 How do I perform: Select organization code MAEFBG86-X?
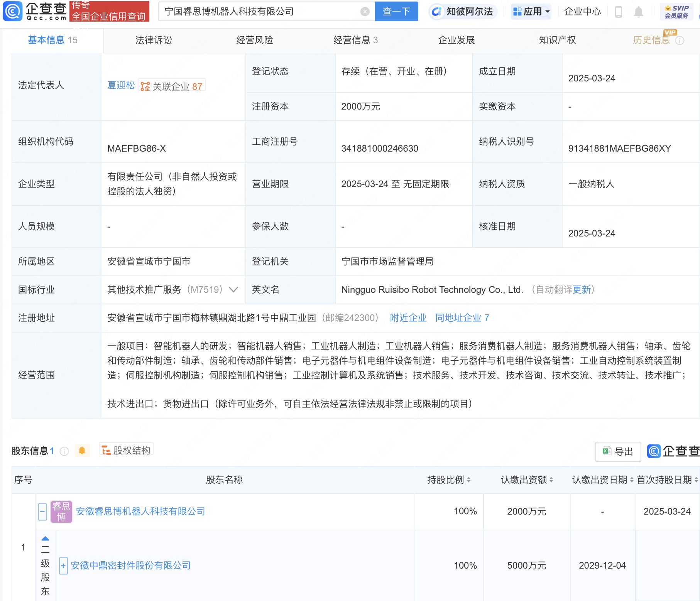click(x=137, y=149)
